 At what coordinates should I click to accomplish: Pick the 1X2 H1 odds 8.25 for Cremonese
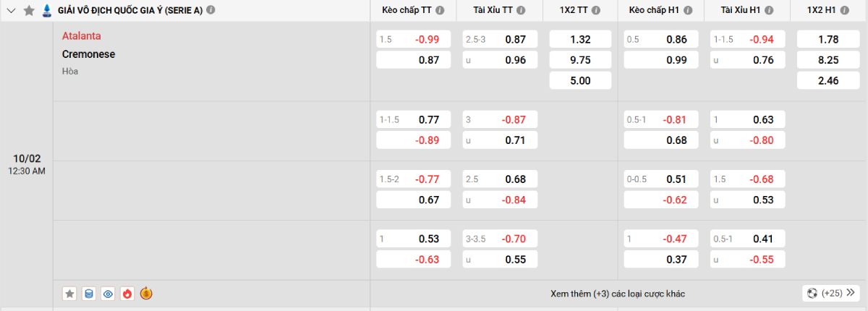click(x=827, y=60)
